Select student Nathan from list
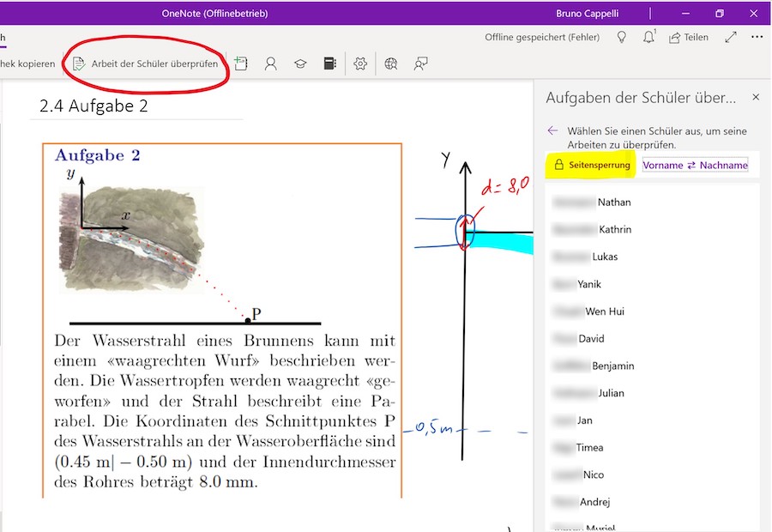This screenshot has height=532, width=772. [x=613, y=203]
